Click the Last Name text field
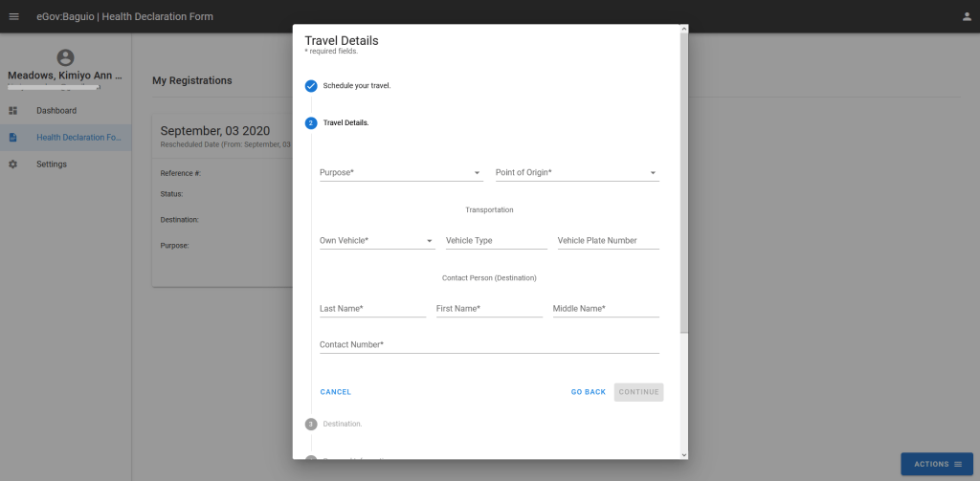Viewport: 980px width, 481px height. coord(372,309)
